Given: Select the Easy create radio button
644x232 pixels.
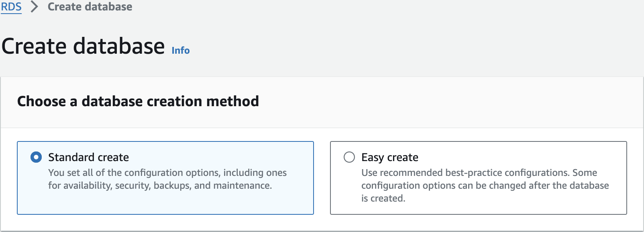Looking at the screenshot, I should pos(349,157).
